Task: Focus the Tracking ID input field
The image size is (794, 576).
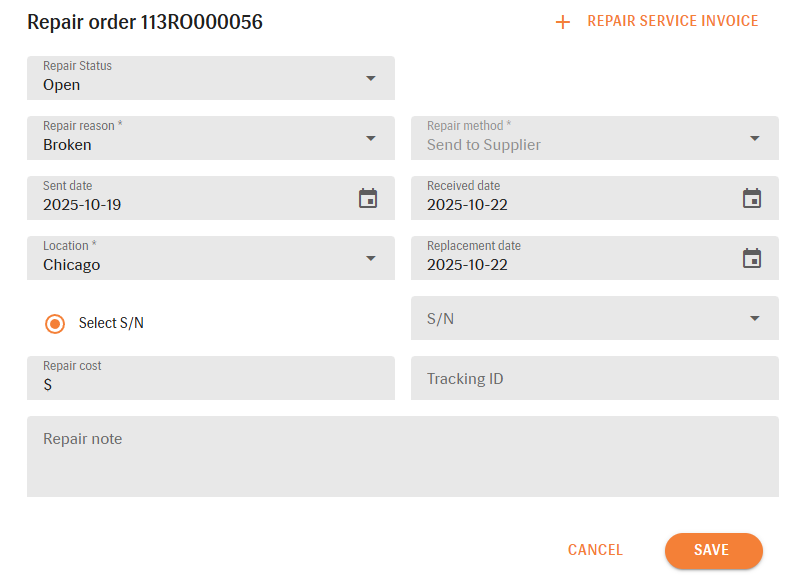Action: (x=594, y=379)
